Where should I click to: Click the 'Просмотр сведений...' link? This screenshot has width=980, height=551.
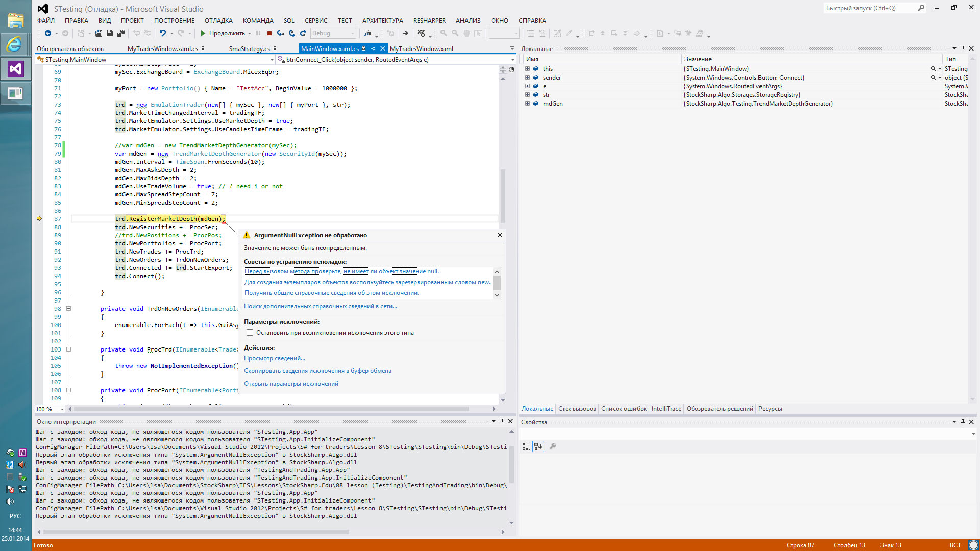click(x=275, y=358)
